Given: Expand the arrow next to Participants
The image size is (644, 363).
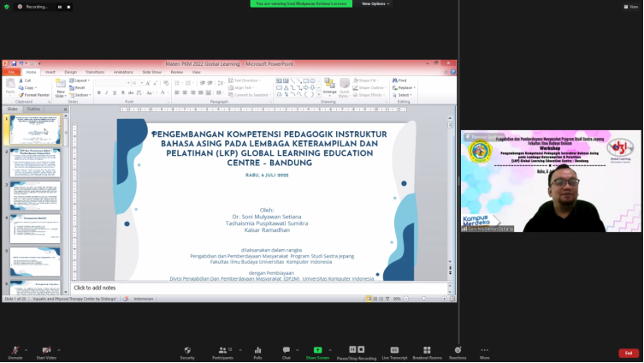Looking at the screenshot, I should tap(240, 350).
